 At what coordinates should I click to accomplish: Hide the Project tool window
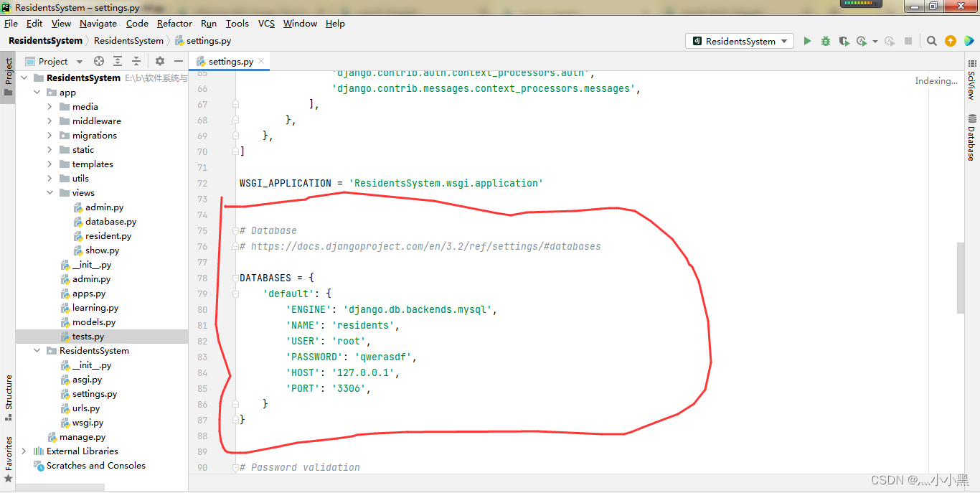(179, 61)
